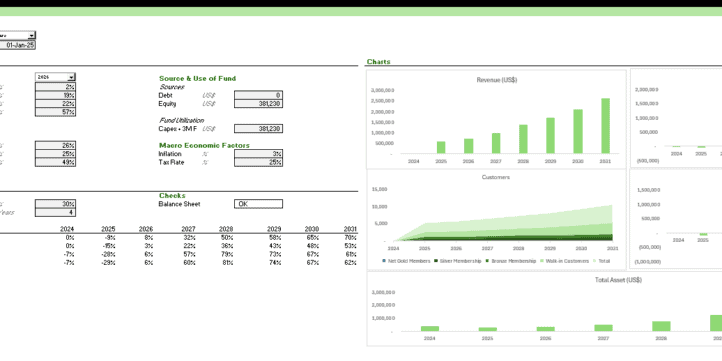This screenshot has width=722, height=361.
Task: Click the 15,000 axis label in Customers chart
Action: click(379, 189)
